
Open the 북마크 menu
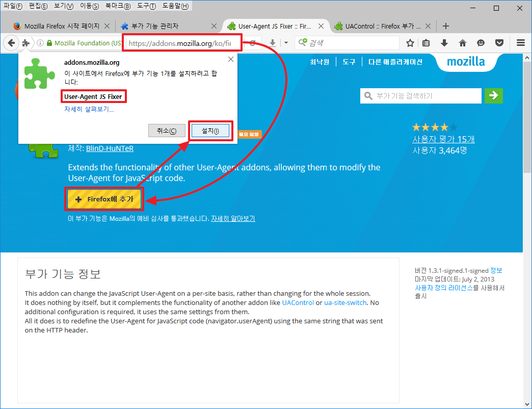pyautogui.click(x=118, y=6)
